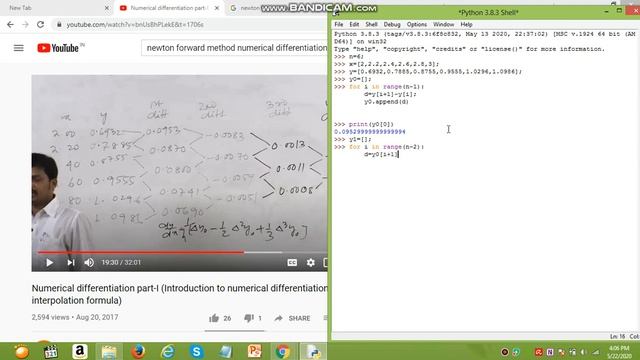Image resolution: width=640 pixels, height=360 pixels.
Task: Close the Numerical differentiation tab
Action: pyautogui.click(x=217, y=8)
